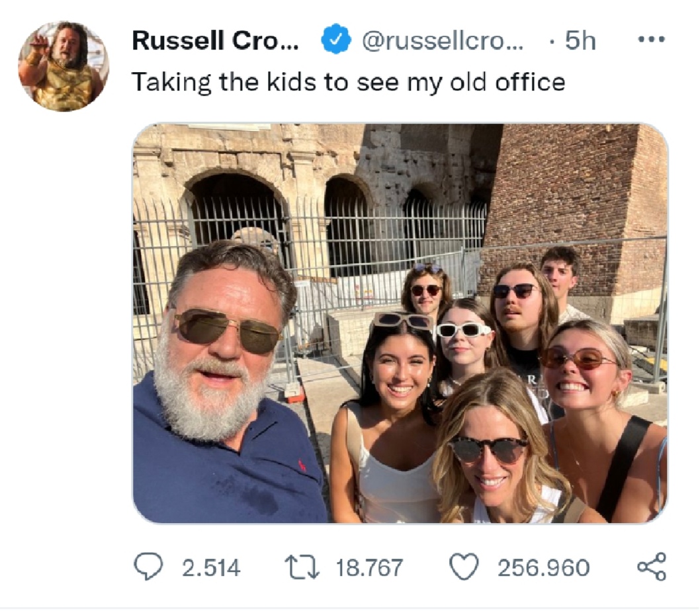Viewport: 700px width, 611px height.
Task: Like the tweet with the heart icon
Action: coord(464,567)
